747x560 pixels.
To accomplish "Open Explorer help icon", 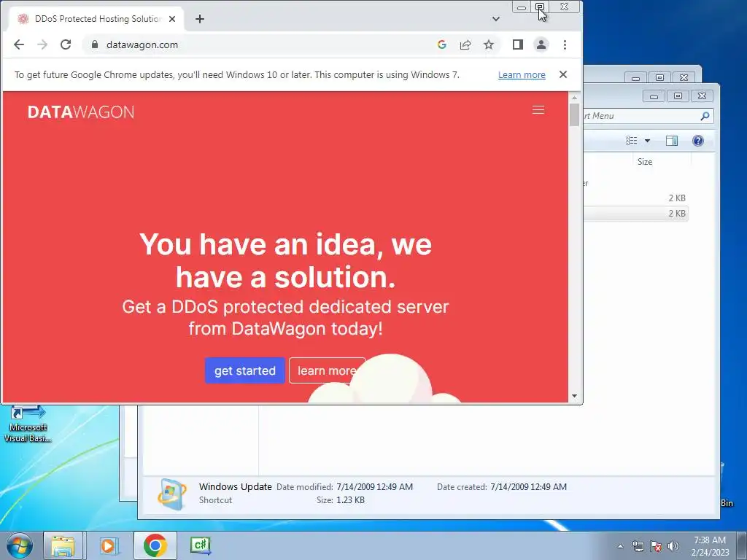I will pos(698,141).
